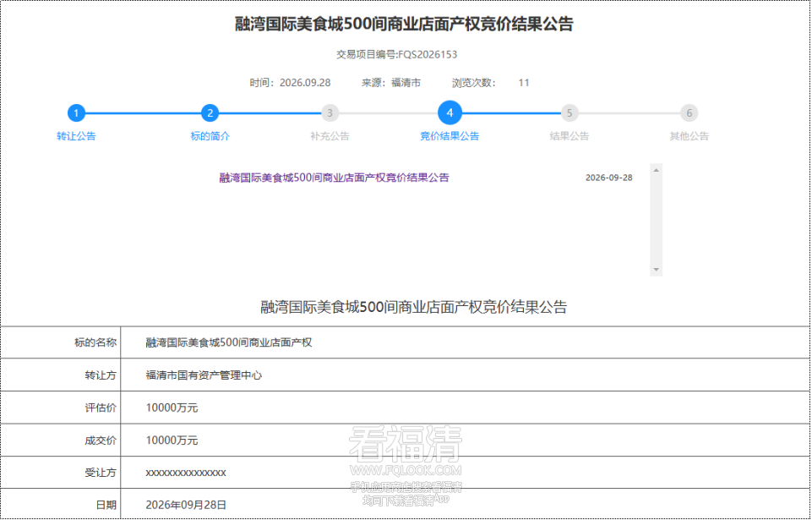The width and height of the screenshot is (812, 520).
Task: Click the 受让方 value xxxxxxxxxxxxxxx
Action: coord(186,473)
